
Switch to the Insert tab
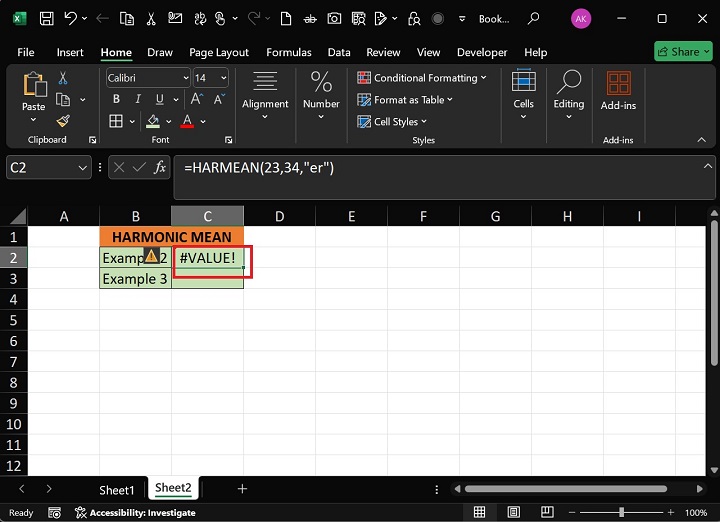[70, 52]
